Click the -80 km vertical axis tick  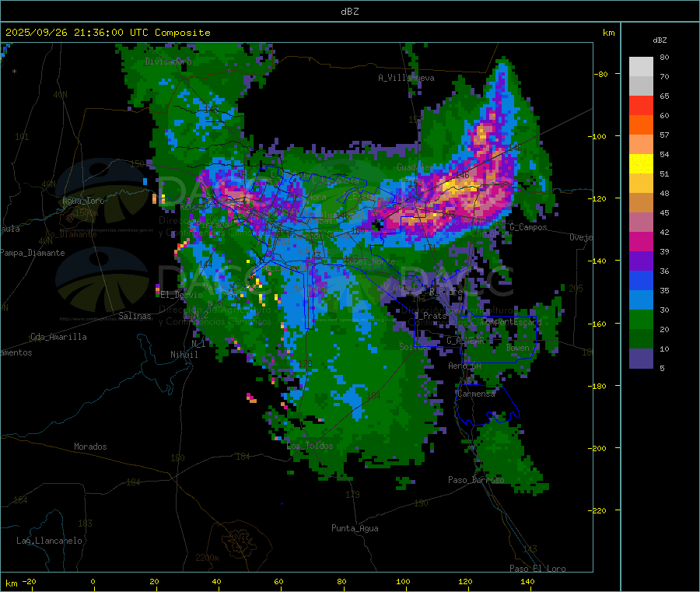tap(601, 74)
